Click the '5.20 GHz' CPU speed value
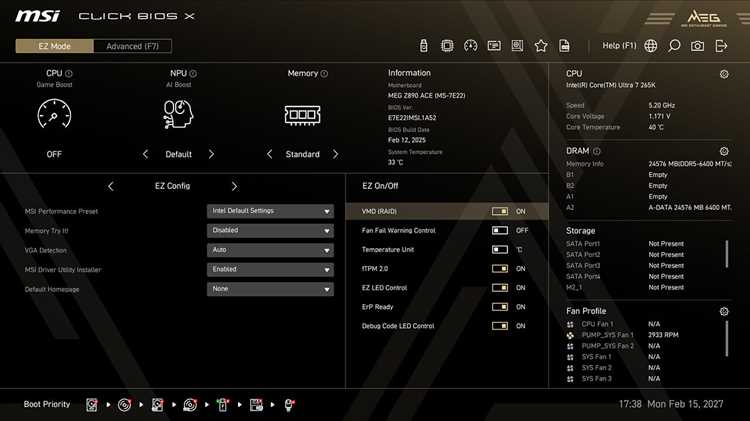The height and width of the screenshot is (421, 750). (x=662, y=105)
